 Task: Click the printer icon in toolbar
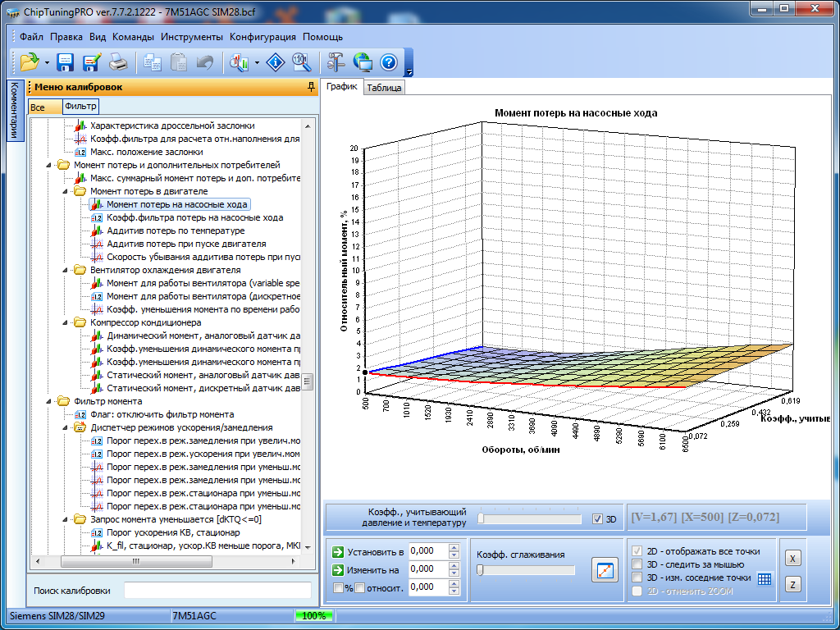(x=118, y=62)
